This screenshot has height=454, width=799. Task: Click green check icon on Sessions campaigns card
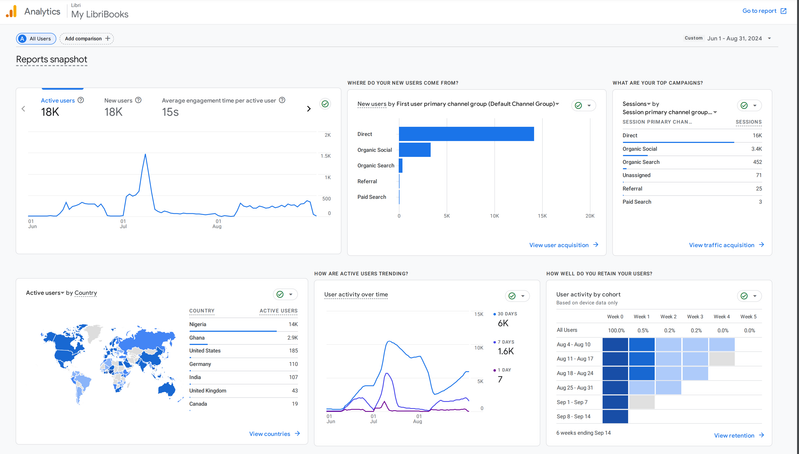click(x=744, y=105)
